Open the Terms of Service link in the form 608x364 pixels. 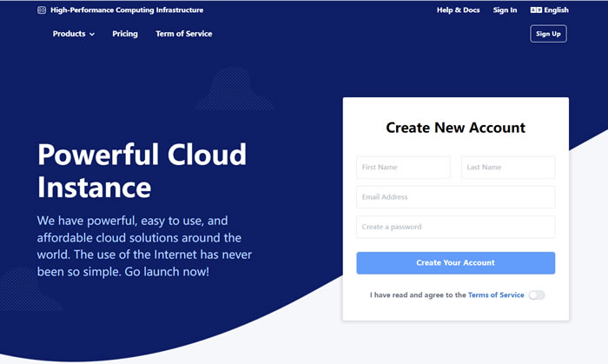click(x=496, y=295)
